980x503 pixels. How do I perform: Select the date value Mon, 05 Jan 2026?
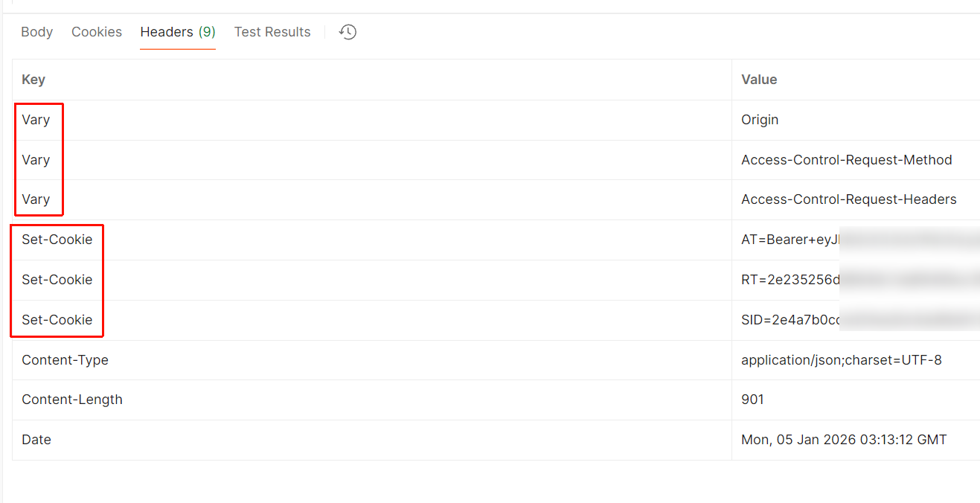[x=844, y=440]
